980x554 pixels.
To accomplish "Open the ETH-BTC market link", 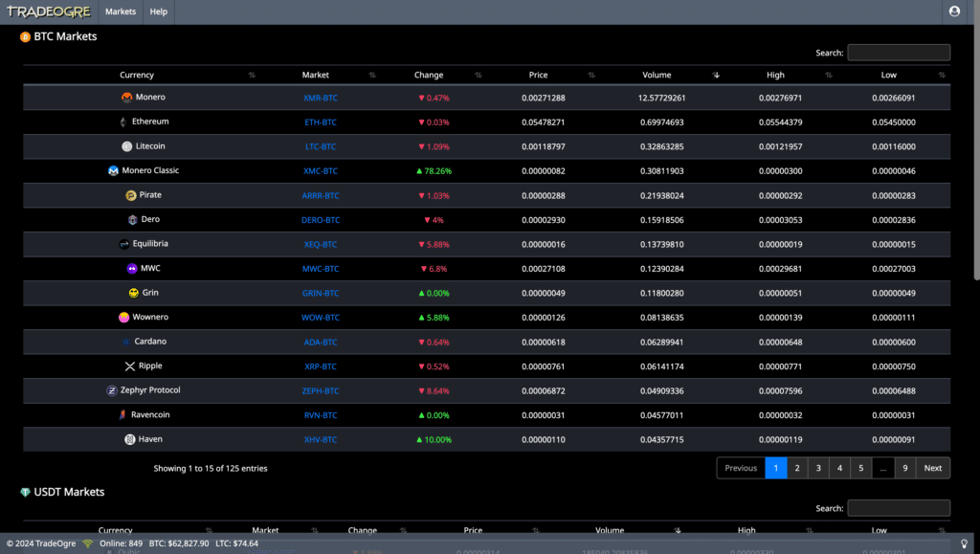I will pyautogui.click(x=321, y=122).
